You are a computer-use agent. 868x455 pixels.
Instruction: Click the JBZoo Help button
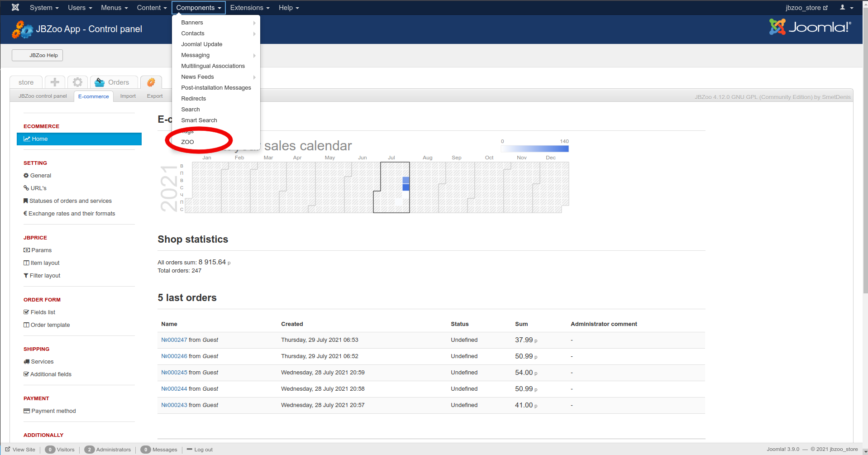click(37, 55)
